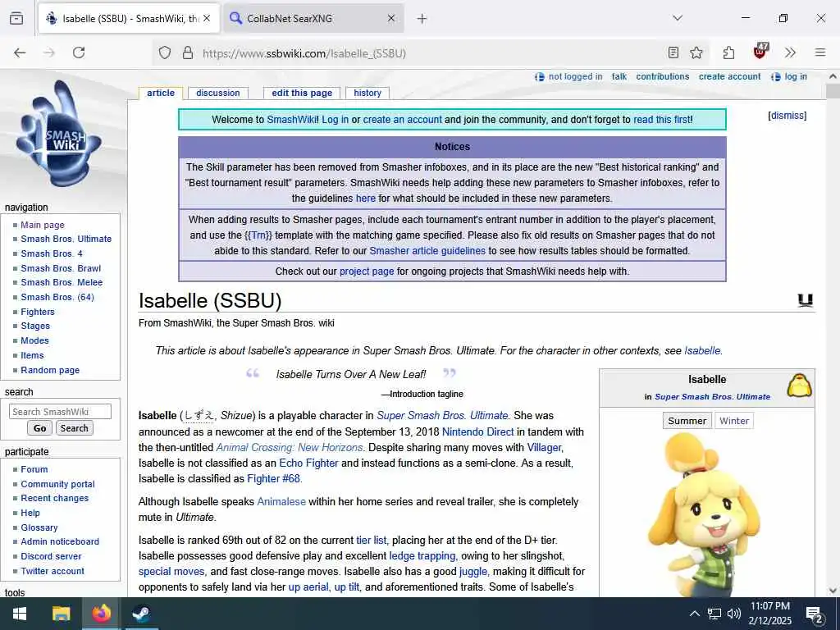This screenshot has width=840, height=630.
Task: Open the discussion tab
Action: (x=218, y=93)
